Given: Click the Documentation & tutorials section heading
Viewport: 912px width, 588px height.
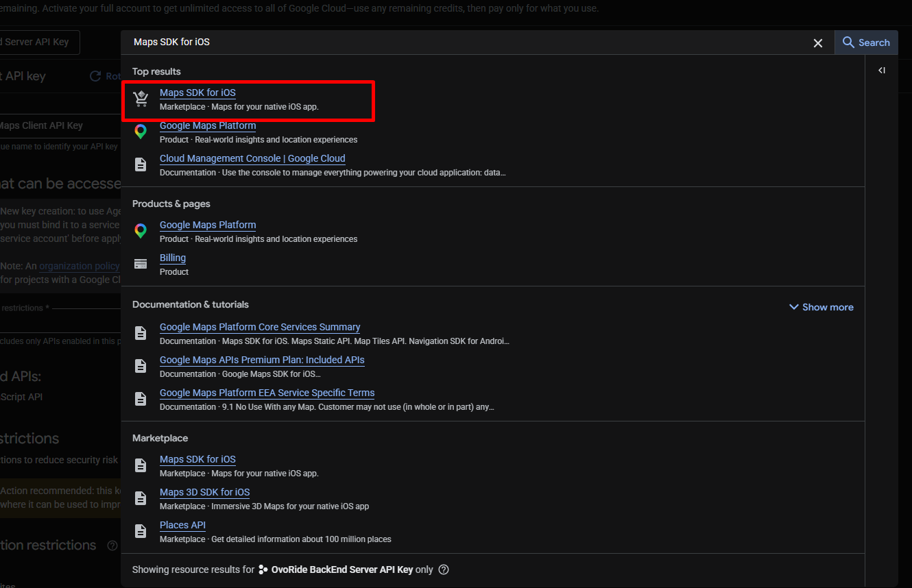Looking at the screenshot, I should (191, 304).
